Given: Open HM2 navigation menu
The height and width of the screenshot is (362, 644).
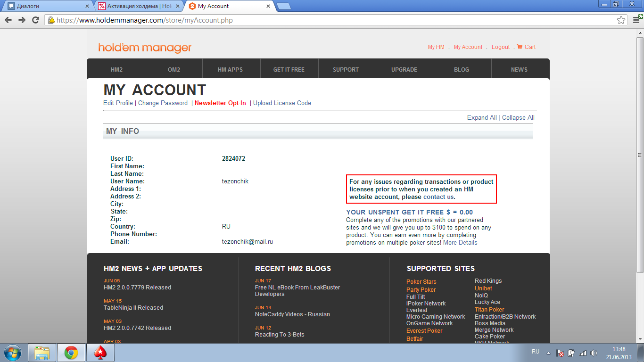Looking at the screenshot, I should (116, 69).
